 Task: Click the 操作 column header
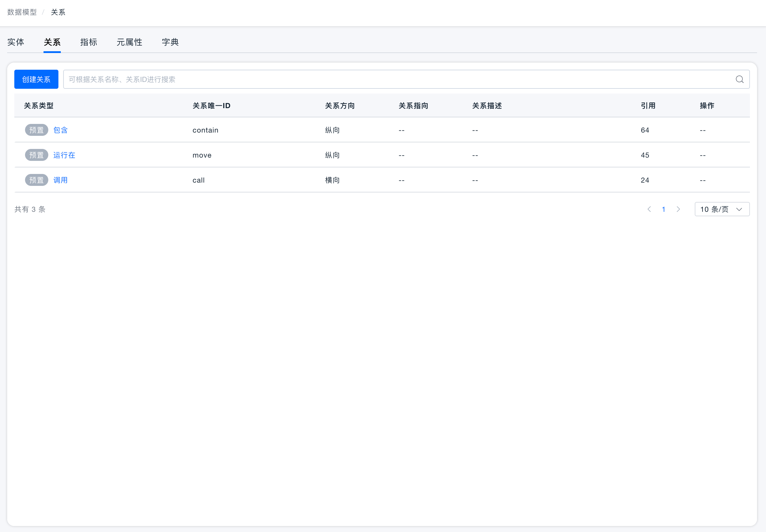coord(707,106)
